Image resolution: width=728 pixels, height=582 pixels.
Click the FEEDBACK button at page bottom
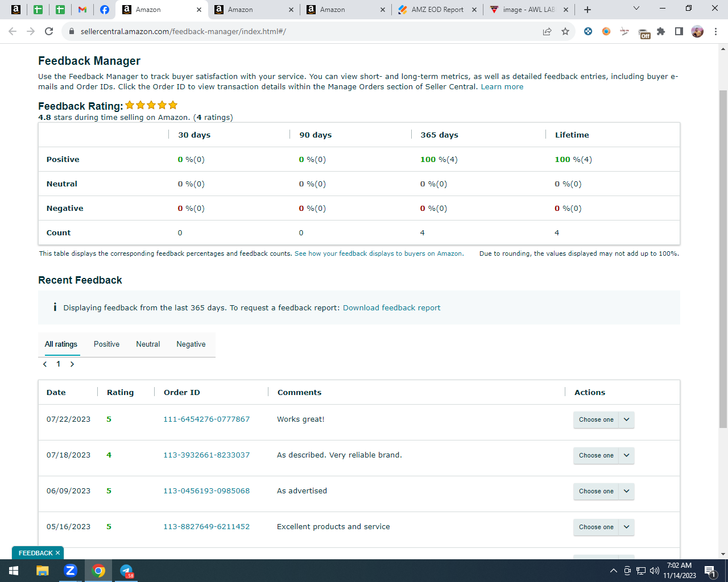(x=35, y=553)
